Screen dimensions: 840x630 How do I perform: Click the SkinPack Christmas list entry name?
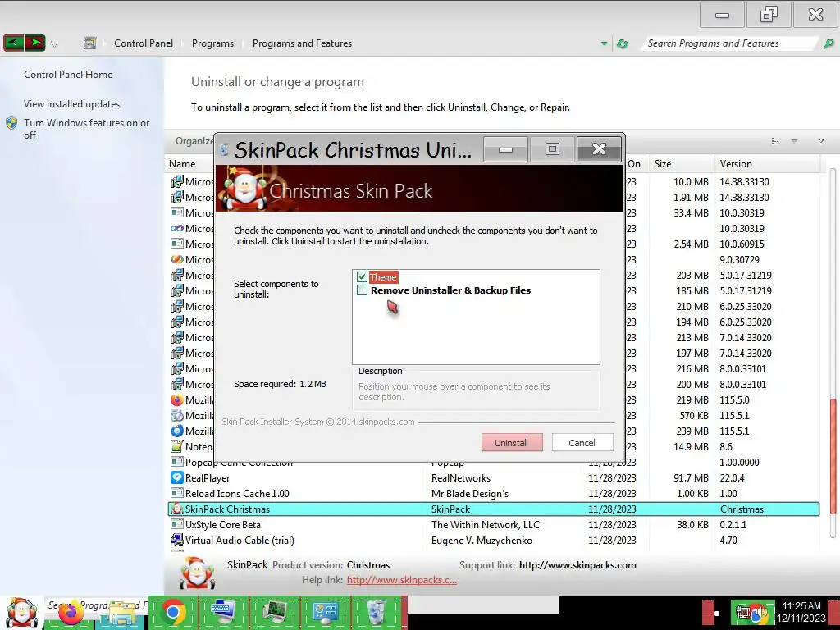(x=228, y=509)
